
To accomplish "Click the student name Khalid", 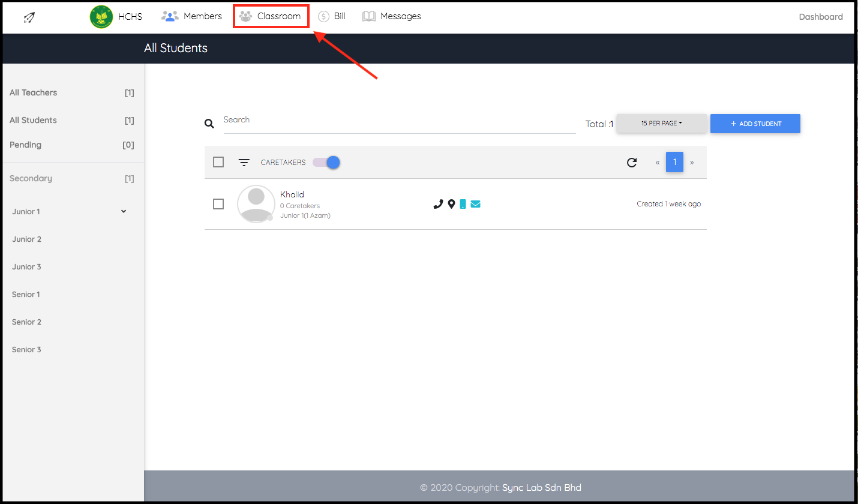I will [x=292, y=194].
